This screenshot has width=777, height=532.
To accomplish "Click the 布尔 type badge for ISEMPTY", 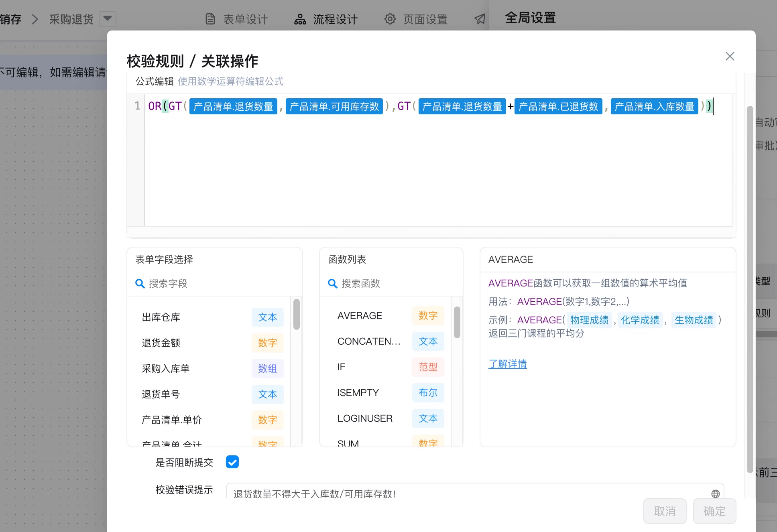I will tap(428, 393).
